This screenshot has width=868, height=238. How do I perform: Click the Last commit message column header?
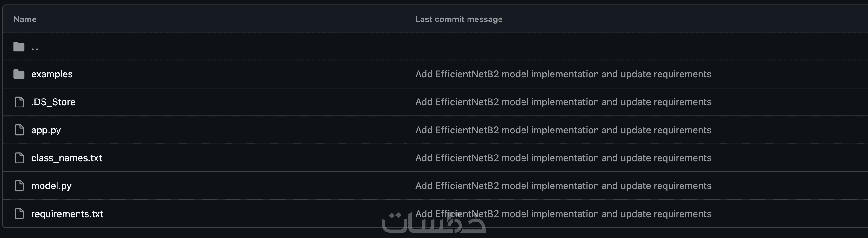[x=459, y=19]
